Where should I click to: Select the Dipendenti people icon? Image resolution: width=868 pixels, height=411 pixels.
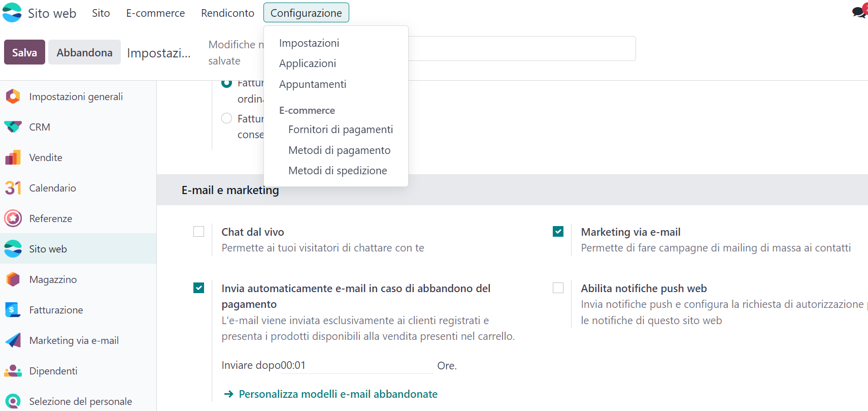[x=13, y=371]
